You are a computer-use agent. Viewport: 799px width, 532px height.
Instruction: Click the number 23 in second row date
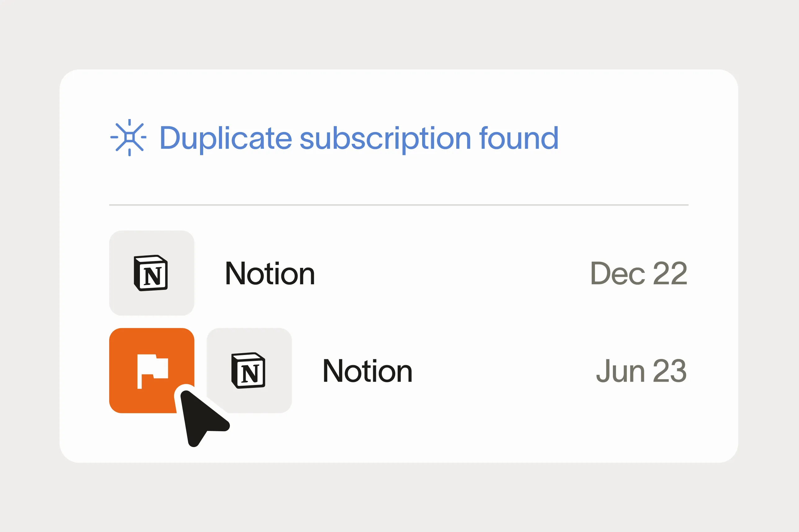[x=670, y=371]
